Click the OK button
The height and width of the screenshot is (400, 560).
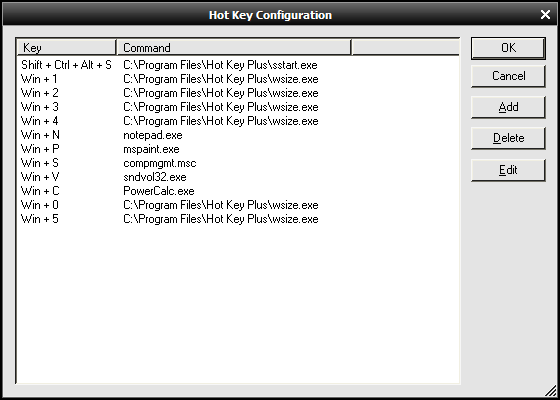coord(508,48)
